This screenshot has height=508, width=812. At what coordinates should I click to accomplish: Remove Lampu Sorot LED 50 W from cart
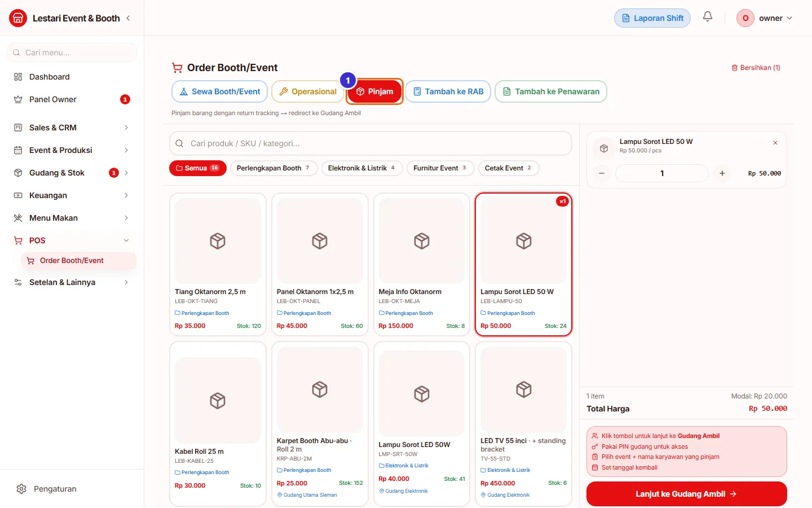[x=775, y=143]
